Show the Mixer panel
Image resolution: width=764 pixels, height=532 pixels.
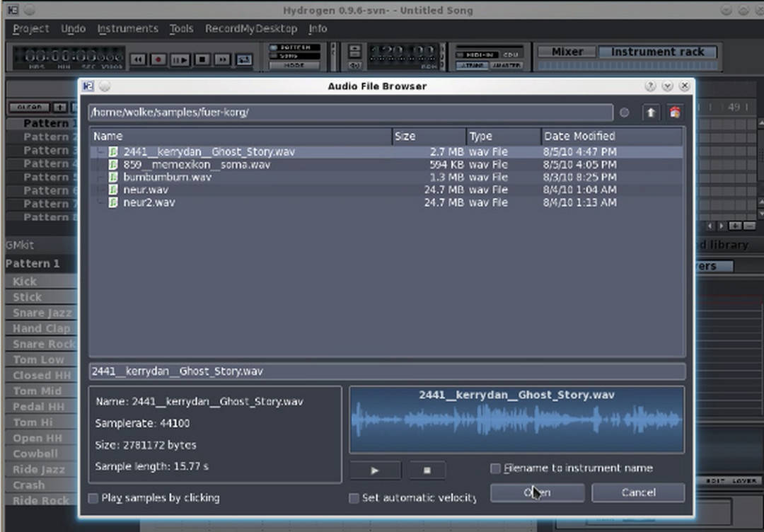[x=567, y=52]
